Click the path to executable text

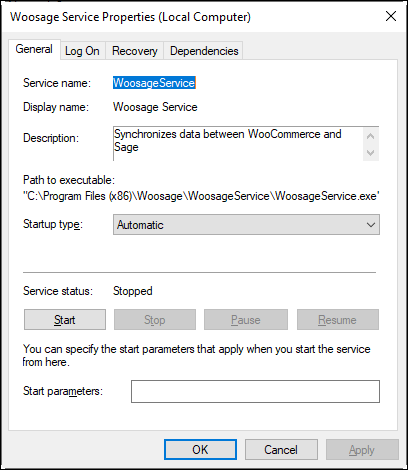[x=201, y=196]
